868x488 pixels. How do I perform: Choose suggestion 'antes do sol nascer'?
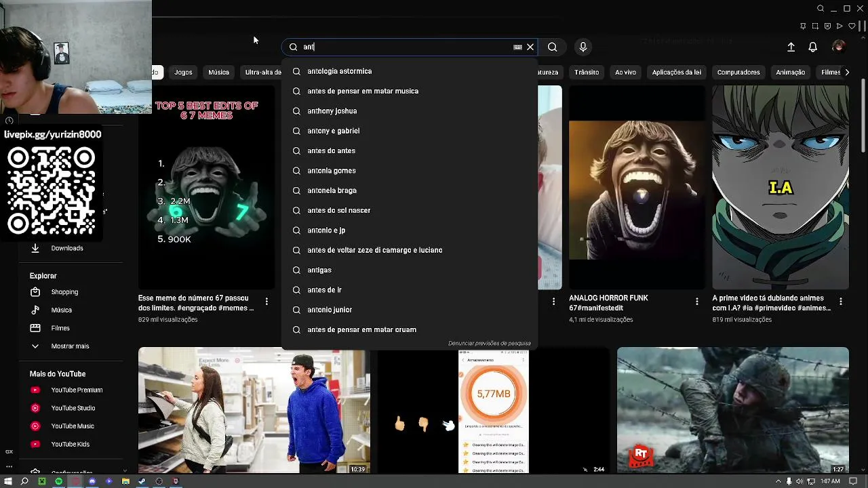[x=410, y=210]
